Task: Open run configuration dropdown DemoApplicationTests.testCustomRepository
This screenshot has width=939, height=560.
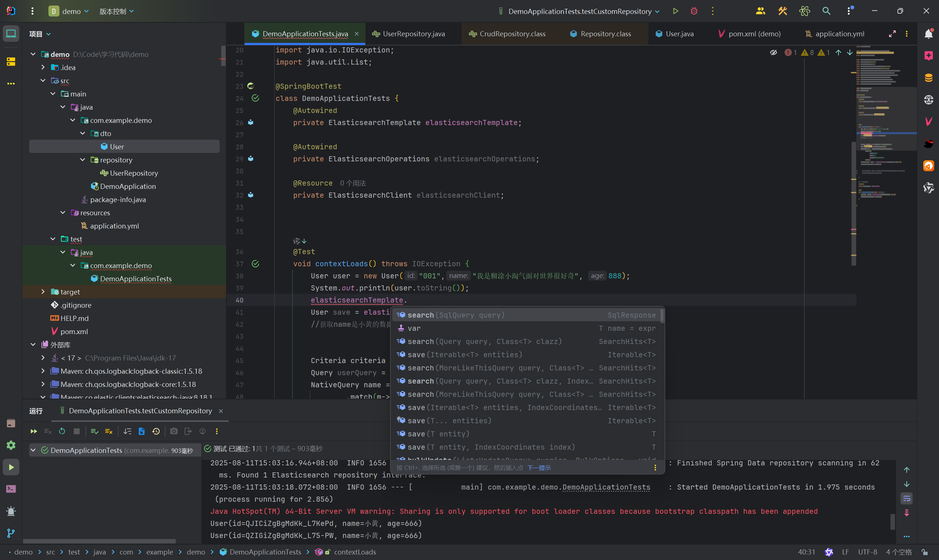Action: (x=578, y=11)
